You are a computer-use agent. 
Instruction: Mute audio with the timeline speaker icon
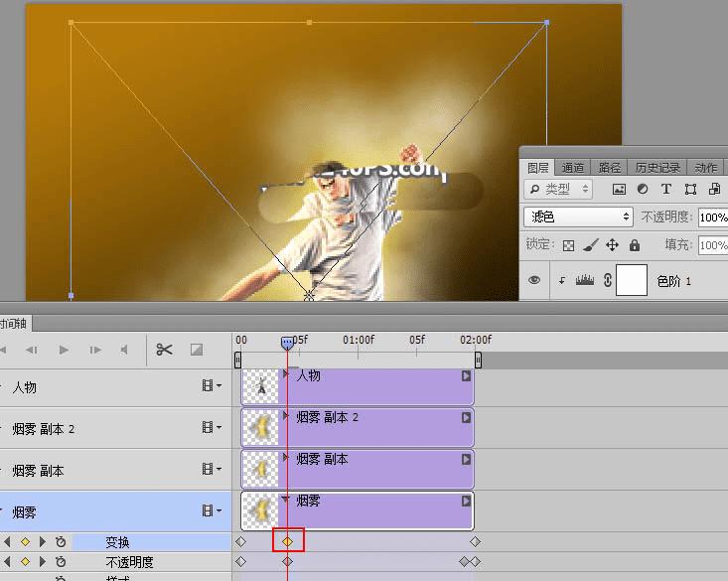click(x=124, y=350)
